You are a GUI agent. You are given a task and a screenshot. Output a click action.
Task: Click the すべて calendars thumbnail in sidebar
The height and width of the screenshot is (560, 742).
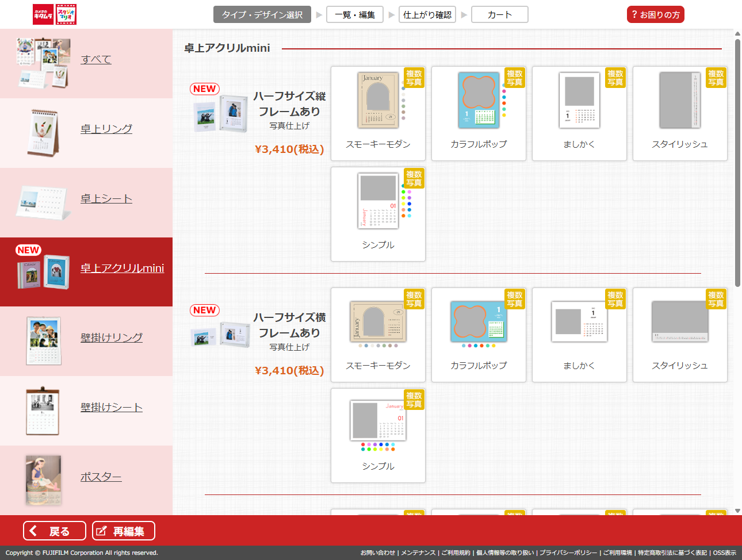click(43, 63)
